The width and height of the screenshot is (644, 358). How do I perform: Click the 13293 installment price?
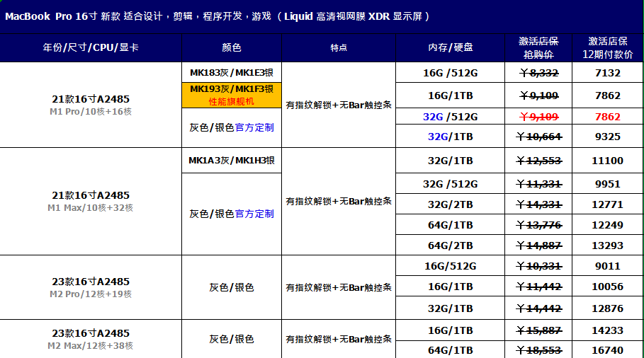coord(608,246)
